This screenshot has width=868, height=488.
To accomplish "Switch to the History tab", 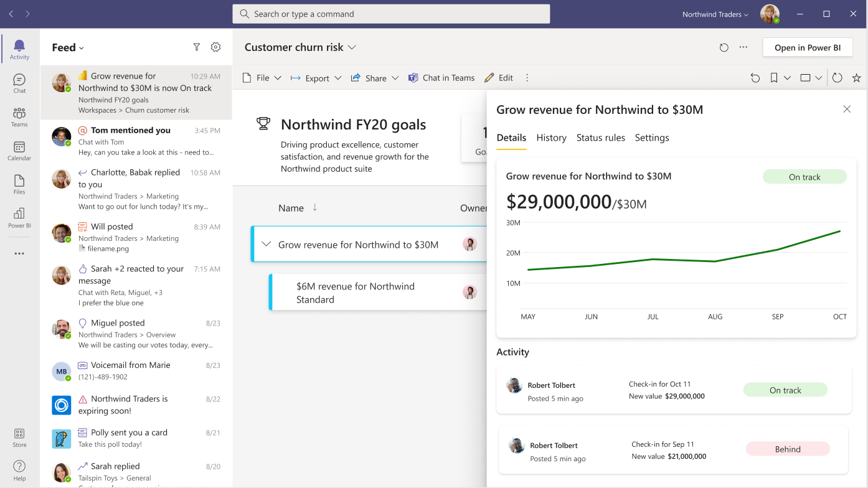I will (552, 138).
